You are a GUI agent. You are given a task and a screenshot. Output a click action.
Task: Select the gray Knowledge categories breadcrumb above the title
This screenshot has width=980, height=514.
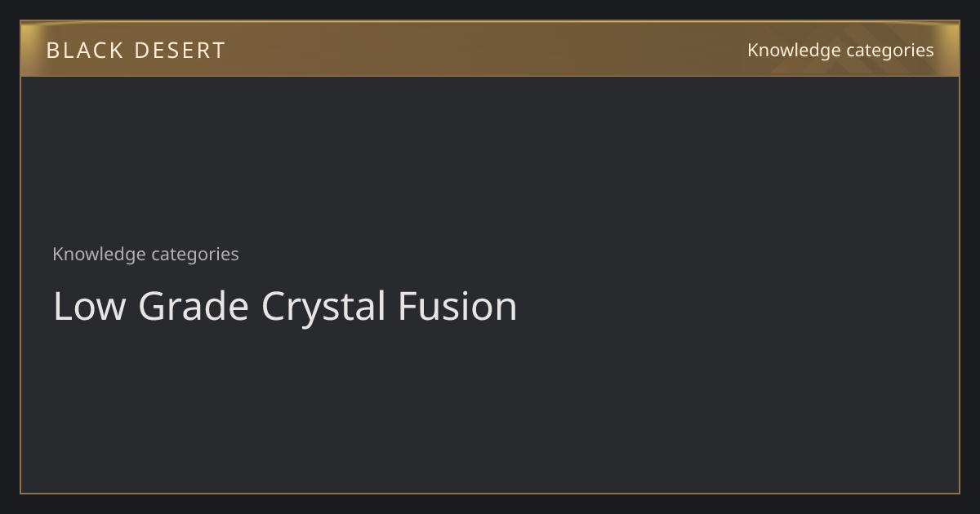click(145, 254)
